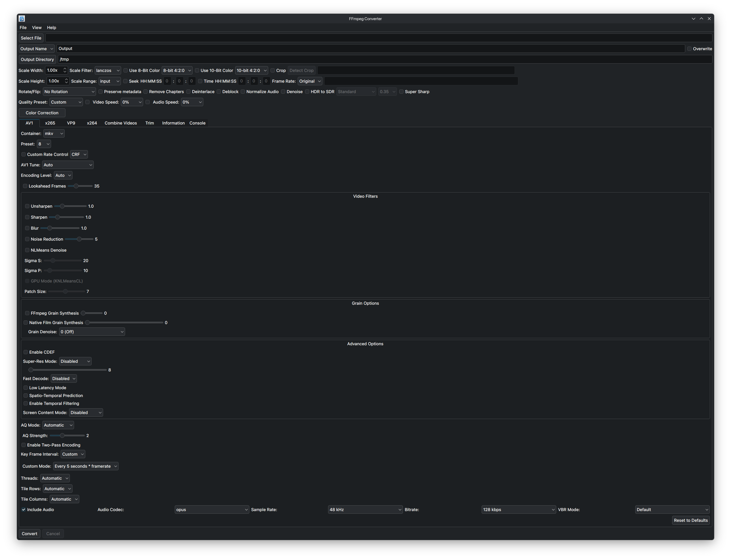Open the Container mkv dropdown
This screenshot has width=731, height=560.
tap(54, 134)
